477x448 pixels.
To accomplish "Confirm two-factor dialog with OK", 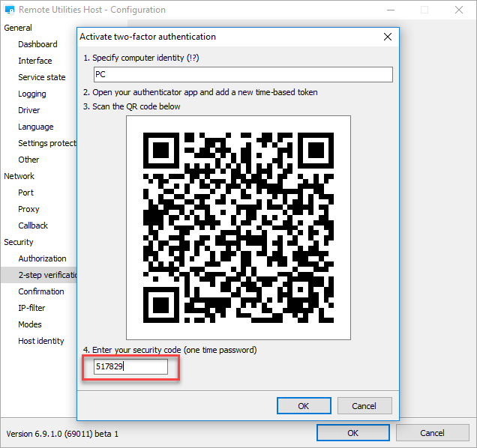I will (304, 406).
